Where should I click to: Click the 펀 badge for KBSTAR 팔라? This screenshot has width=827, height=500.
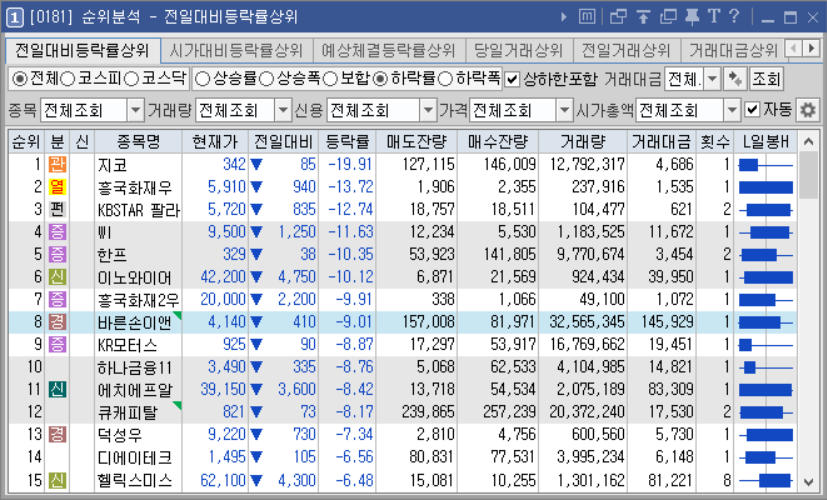pos(57,209)
